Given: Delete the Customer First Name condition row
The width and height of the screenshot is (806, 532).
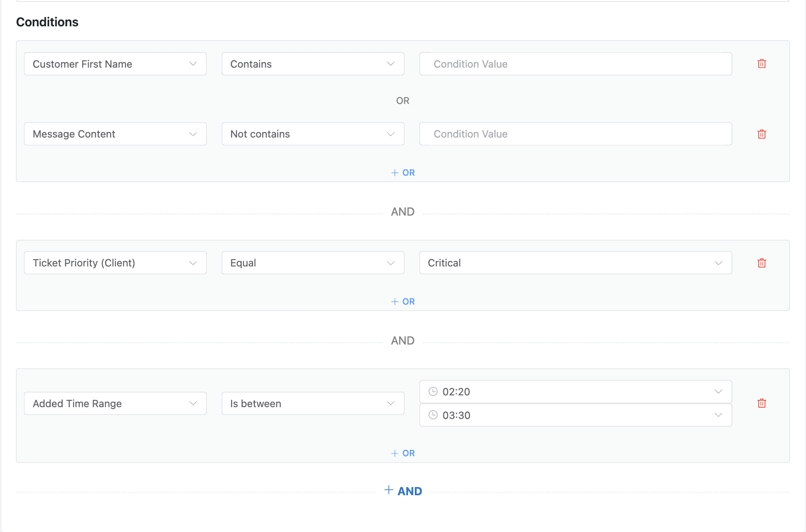Looking at the screenshot, I should click(761, 64).
